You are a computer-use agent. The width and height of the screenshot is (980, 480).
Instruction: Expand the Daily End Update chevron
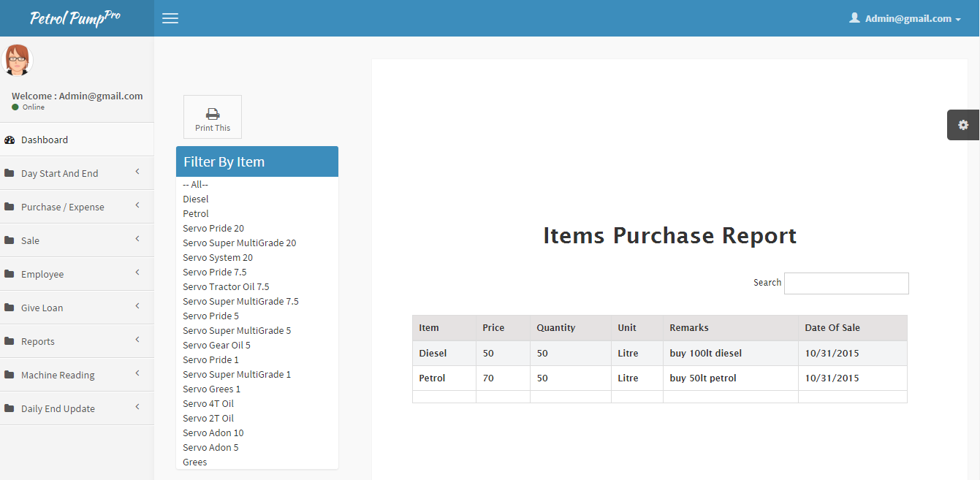pos(137,408)
